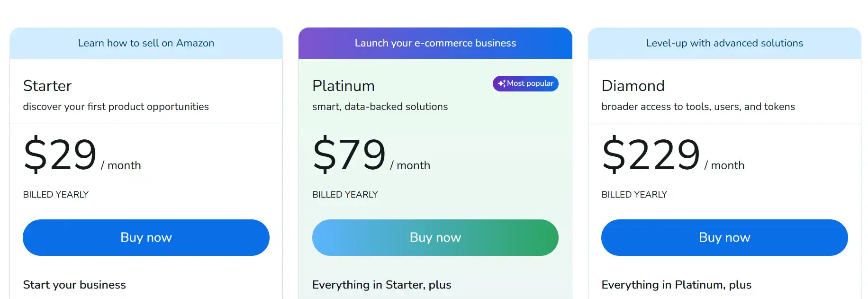Click the sparkle icon in Most popular badge
The width and height of the screenshot is (868, 299).
(502, 83)
